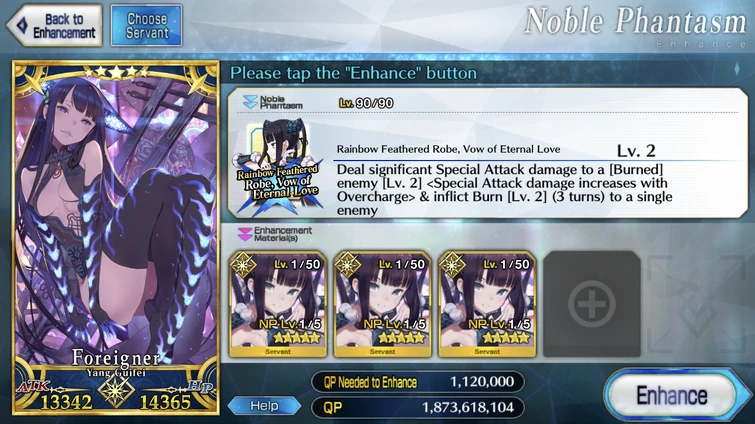Tap the Enhance button
The image size is (755, 424).
[x=672, y=395]
